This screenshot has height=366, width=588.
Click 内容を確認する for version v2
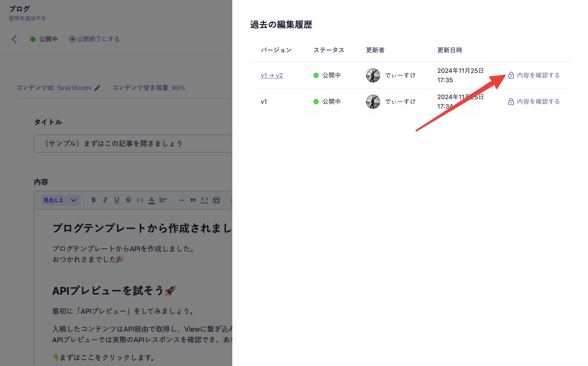click(x=538, y=75)
